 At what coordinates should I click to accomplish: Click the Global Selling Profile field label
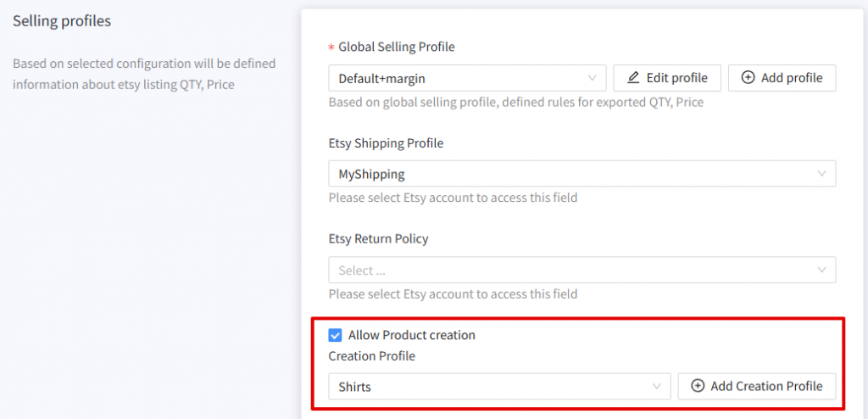(x=397, y=47)
